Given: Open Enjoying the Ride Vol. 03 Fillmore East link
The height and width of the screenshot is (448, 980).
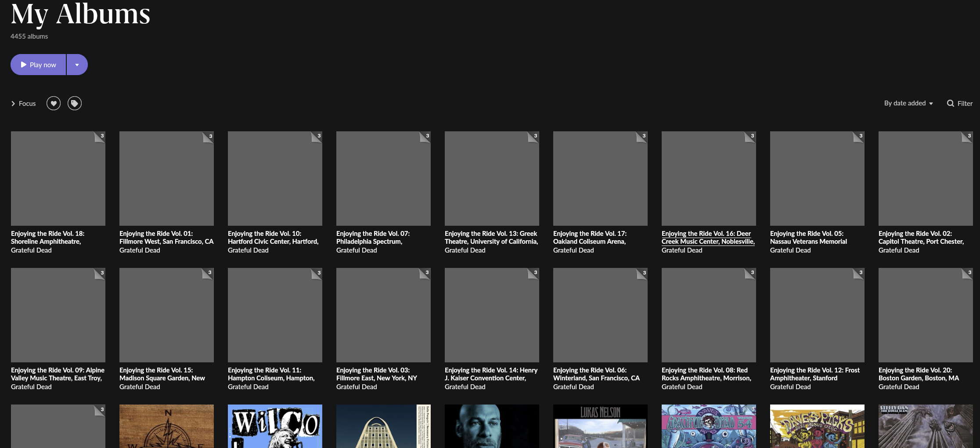Looking at the screenshot, I should point(377,374).
